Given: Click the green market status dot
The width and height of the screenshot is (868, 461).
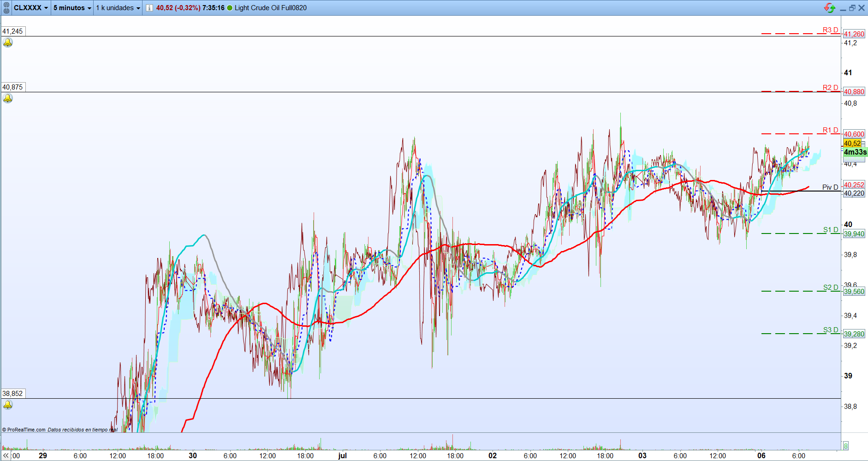Looking at the screenshot, I should 230,8.
